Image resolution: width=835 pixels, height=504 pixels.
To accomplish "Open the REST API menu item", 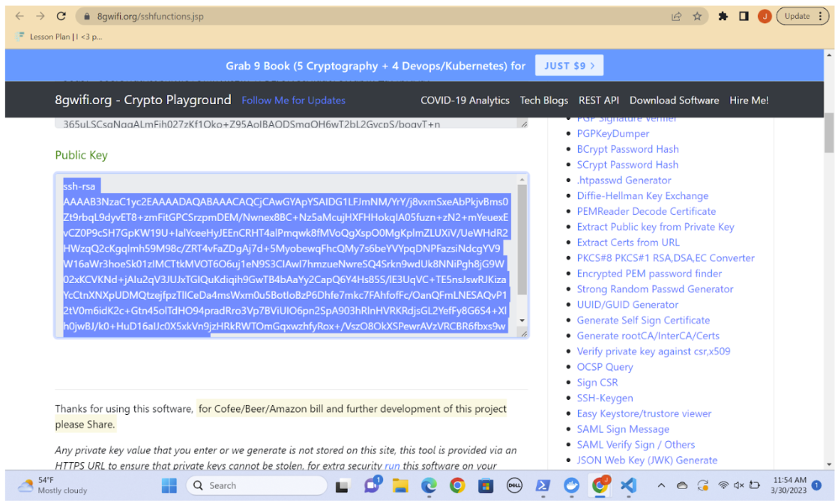I will pos(599,100).
